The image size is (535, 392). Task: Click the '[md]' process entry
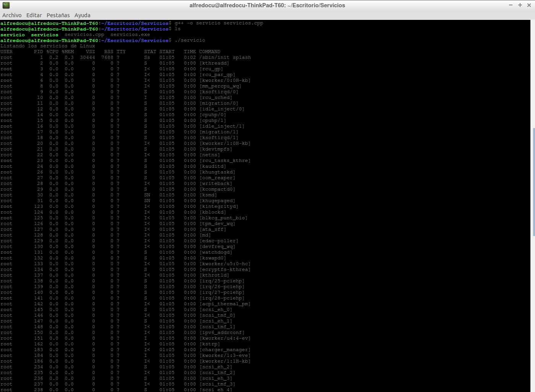pyautogui.click(x=205, y=235)
